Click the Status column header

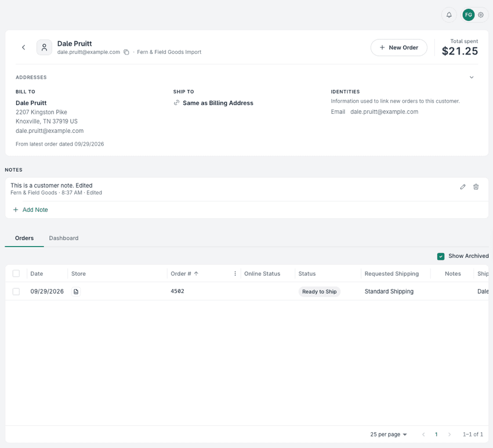(307, 274)
